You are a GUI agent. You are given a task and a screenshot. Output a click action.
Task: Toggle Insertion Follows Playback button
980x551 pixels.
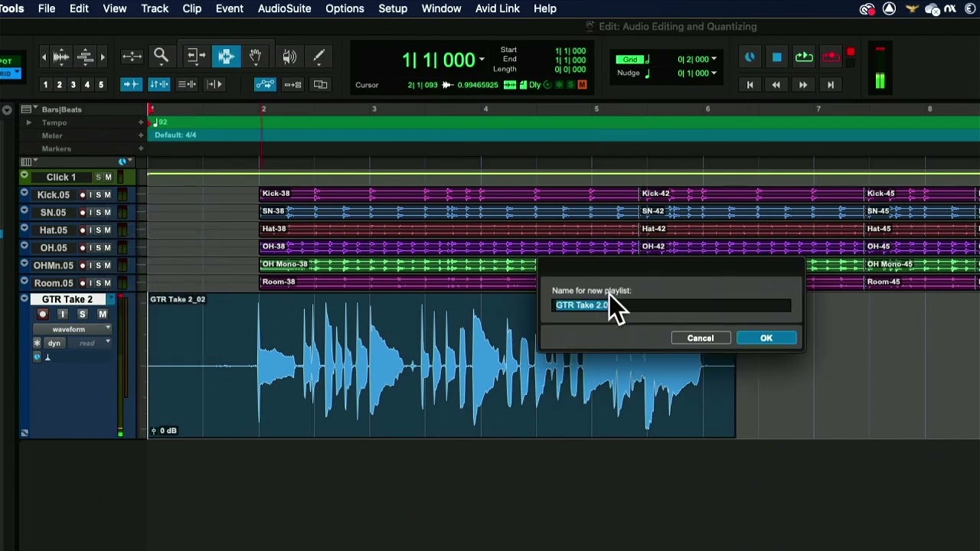[214, 84]
